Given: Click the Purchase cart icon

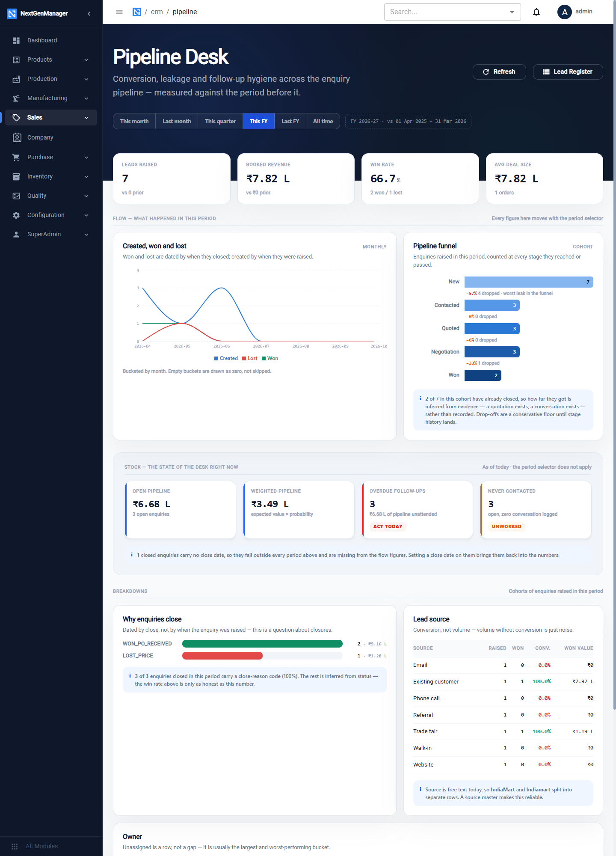Looking at the screenshot, I should tap(16, 157).
